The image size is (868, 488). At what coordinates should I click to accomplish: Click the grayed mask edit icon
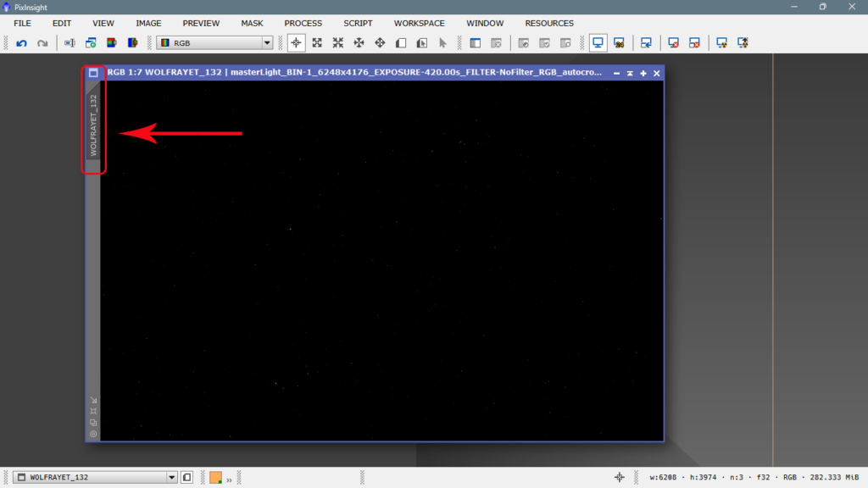[523, 43]
